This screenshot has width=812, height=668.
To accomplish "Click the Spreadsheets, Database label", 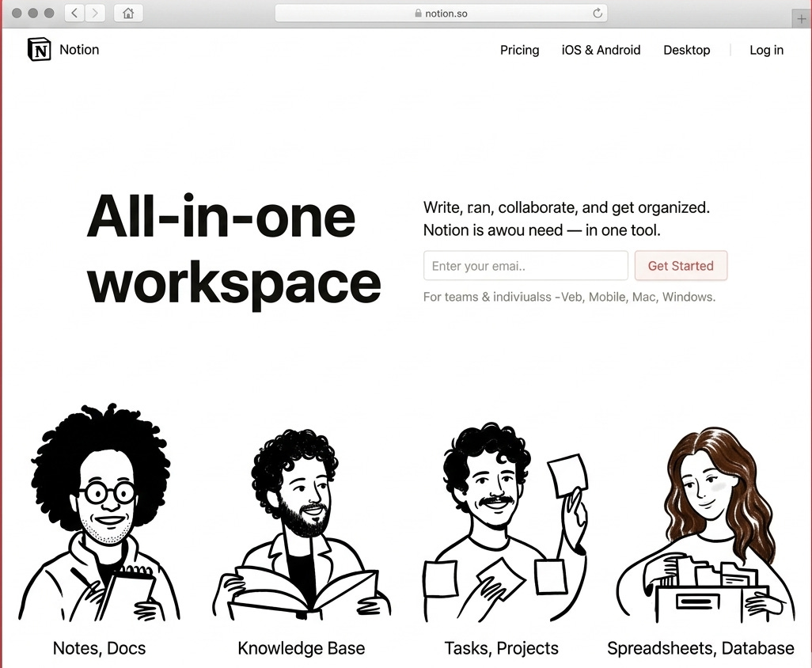I will point(700,648).
